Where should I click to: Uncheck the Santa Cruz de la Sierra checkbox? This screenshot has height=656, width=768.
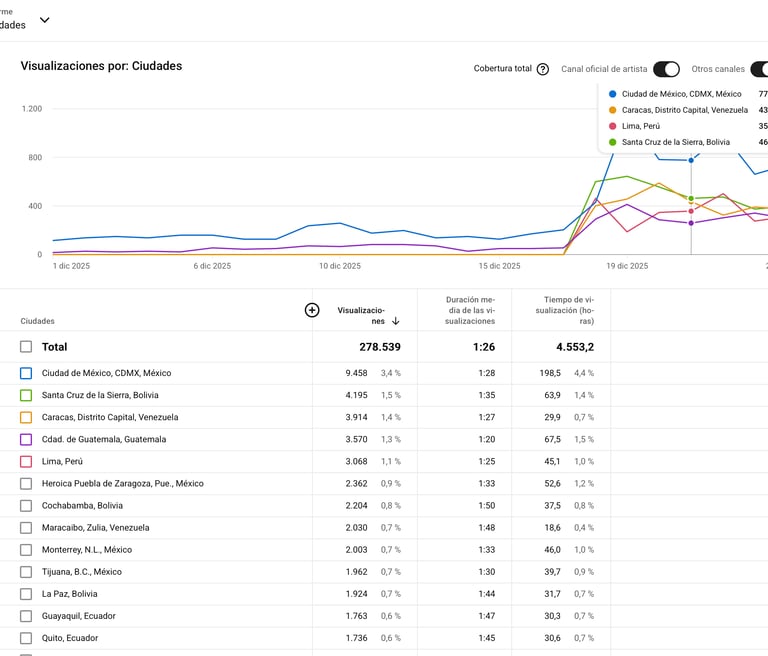[26, 395]
